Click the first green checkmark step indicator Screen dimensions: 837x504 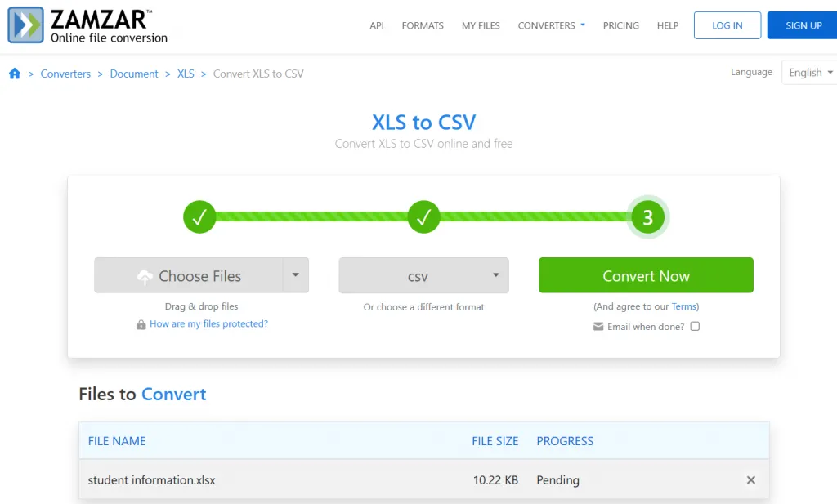click(199, 216)
